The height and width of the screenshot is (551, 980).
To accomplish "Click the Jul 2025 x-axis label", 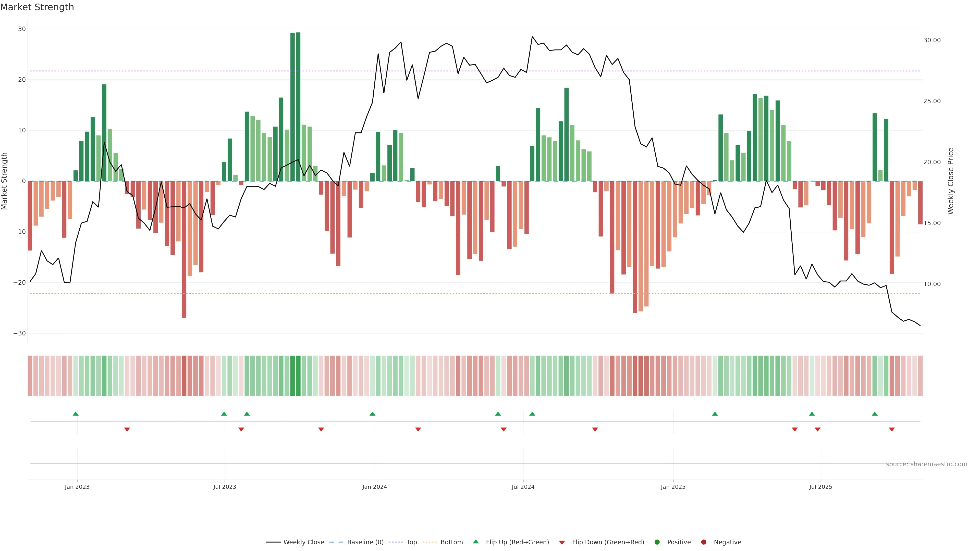I will point(820,487).
